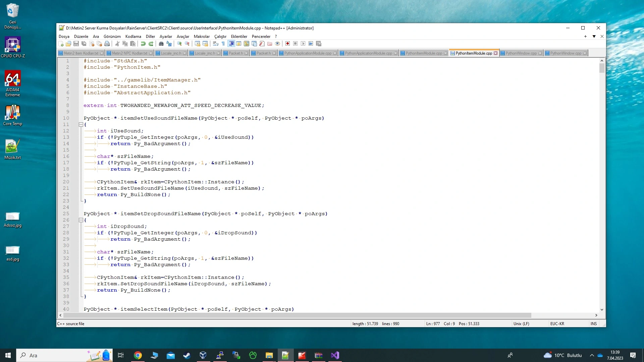Click Unix (LF) line ending field

[521, 324]
